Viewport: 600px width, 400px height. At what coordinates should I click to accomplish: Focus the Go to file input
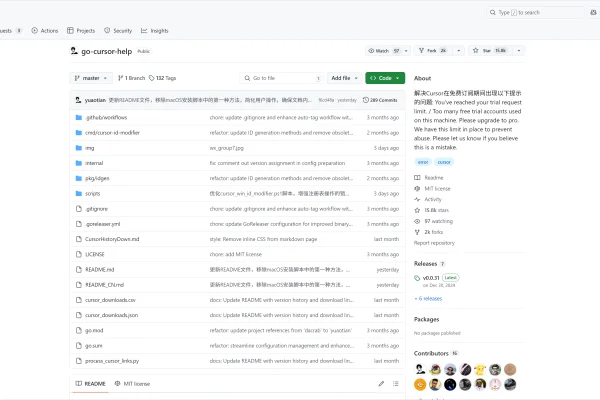[x=282, y=78]
